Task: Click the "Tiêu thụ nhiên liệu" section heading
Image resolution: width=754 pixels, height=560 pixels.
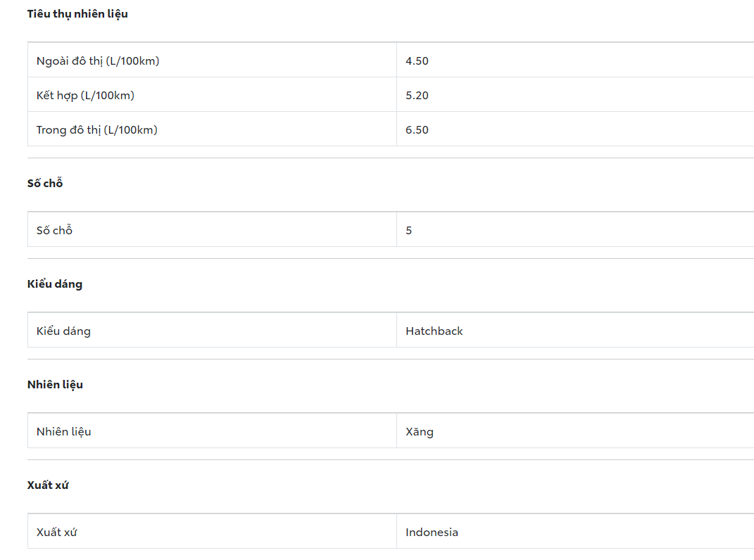Action: click(x=77, y=14)
